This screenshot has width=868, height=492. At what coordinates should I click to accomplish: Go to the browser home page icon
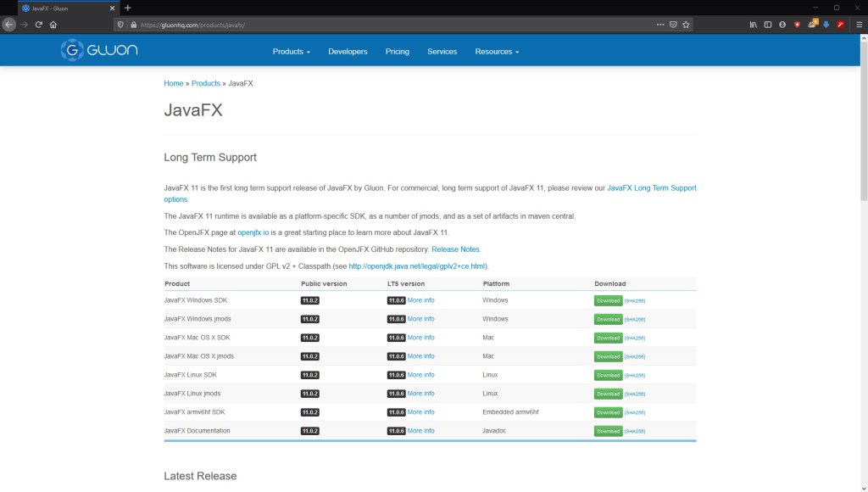[53, 25]
